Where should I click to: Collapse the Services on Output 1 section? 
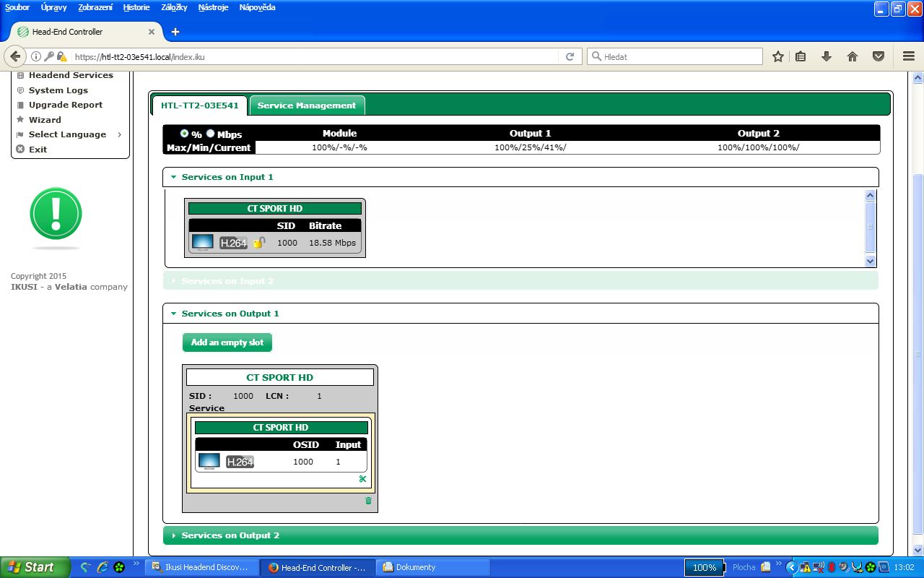[x=230, y=314]
